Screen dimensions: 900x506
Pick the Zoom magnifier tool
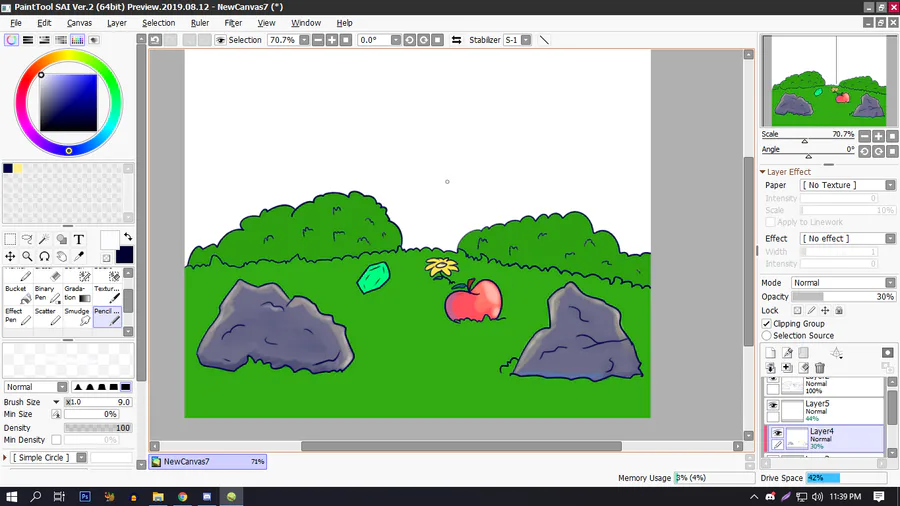coord(27,256)
